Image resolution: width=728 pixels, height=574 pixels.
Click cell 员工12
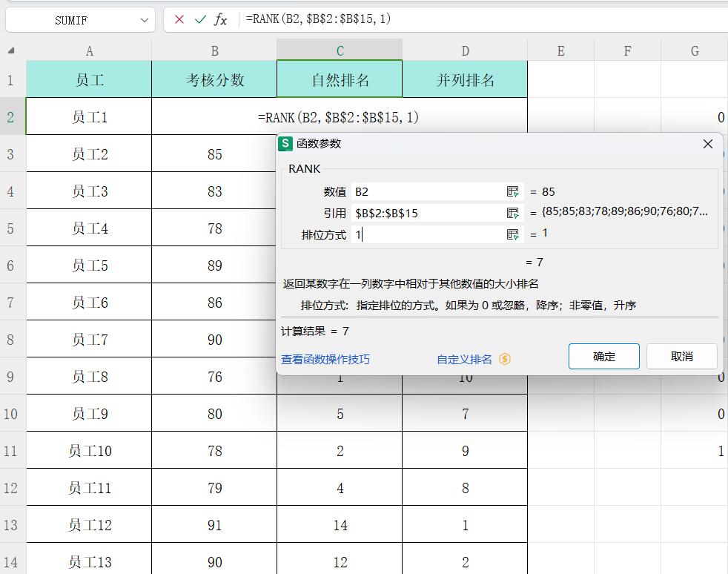click(89, 525)
